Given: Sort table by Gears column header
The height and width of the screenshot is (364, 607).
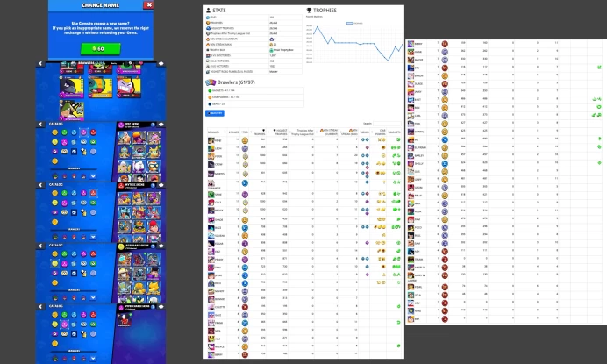Looking at the screenshot, I should (365, 132).
